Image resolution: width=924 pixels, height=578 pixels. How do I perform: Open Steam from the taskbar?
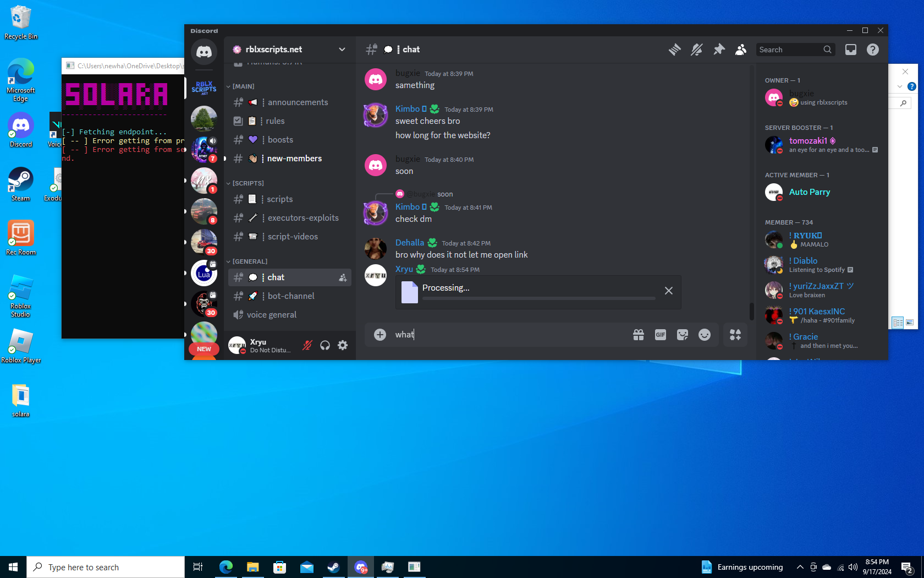334,567
